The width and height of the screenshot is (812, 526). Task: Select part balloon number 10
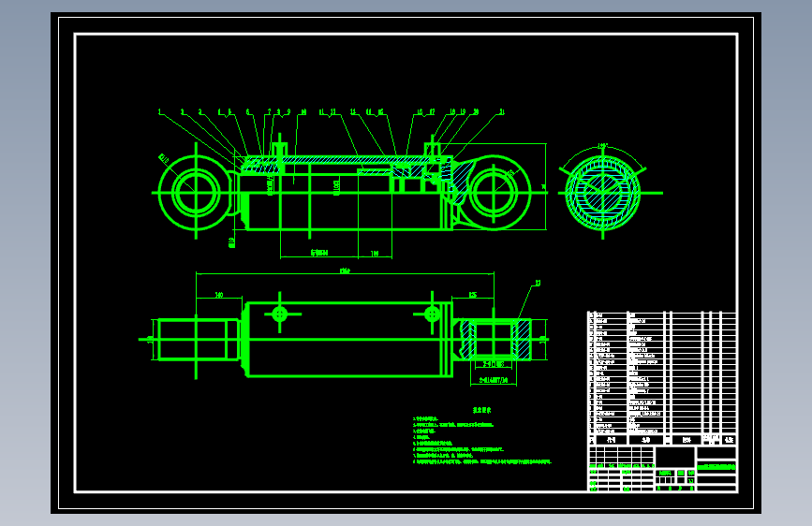[x=303, y=111]
